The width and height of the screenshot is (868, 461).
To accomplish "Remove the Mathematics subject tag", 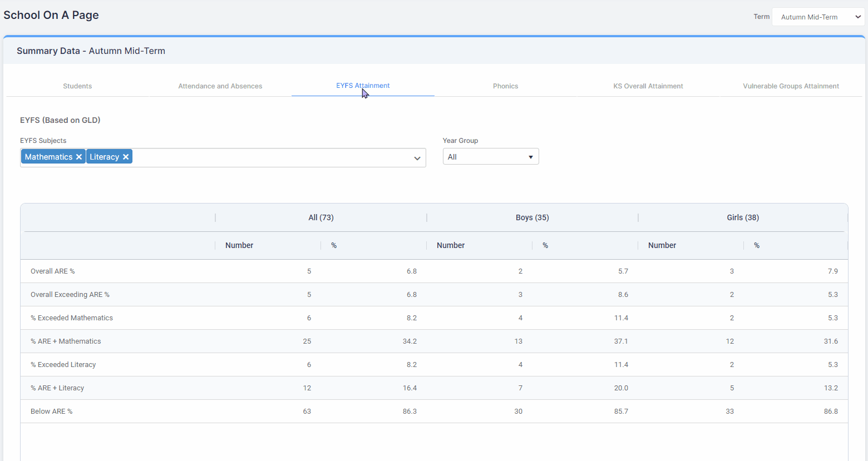I will point(79,157).
